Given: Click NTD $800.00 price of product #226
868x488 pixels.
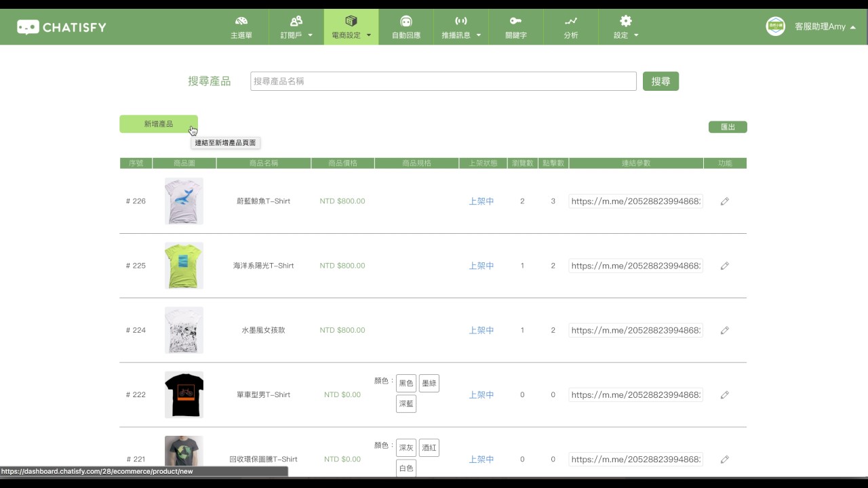Looking at the screenshot, I should coord(342,201).
